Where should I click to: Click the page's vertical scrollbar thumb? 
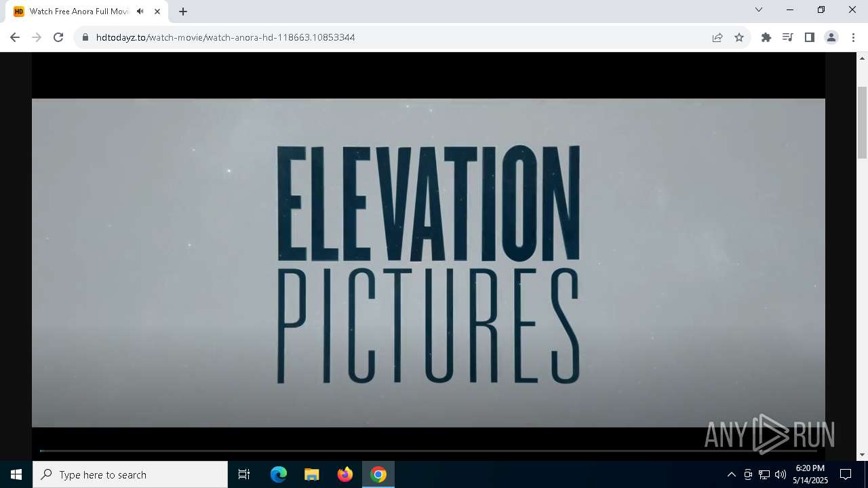pos(863,123)
